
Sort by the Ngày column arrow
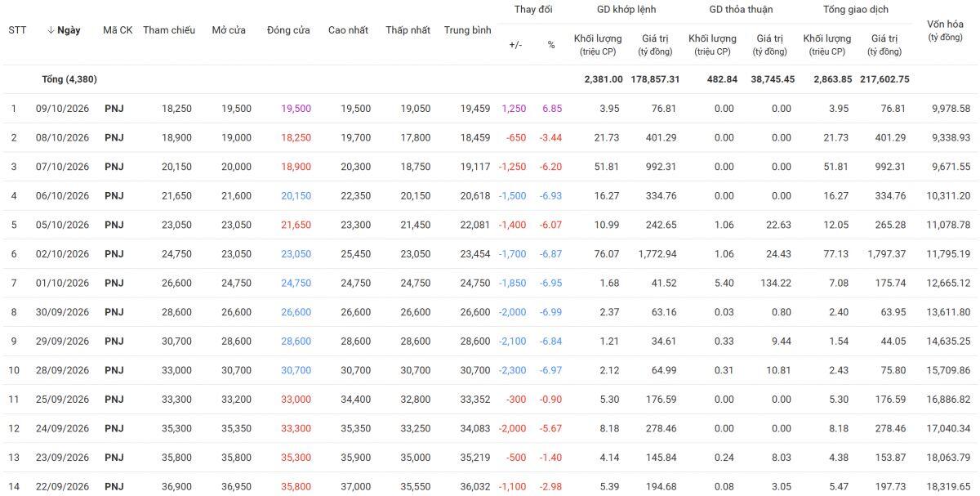(x=51, y=30)
